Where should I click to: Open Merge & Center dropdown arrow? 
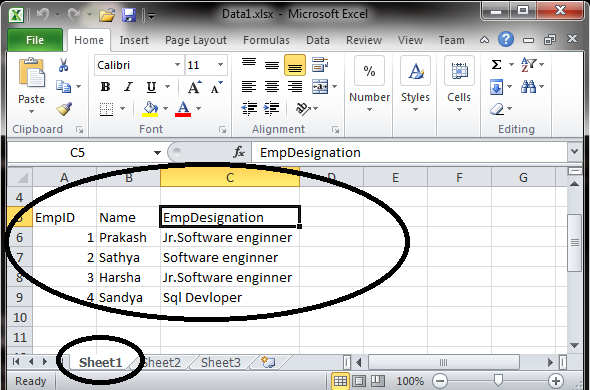tap(335, 87)
